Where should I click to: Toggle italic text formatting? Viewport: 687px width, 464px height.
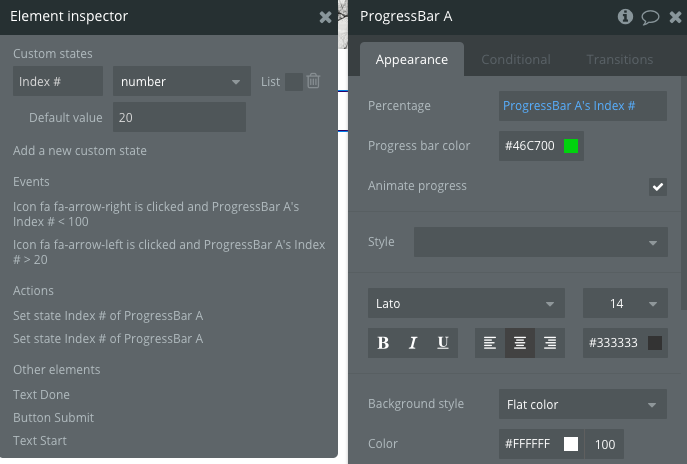click(x=413, y=343)
